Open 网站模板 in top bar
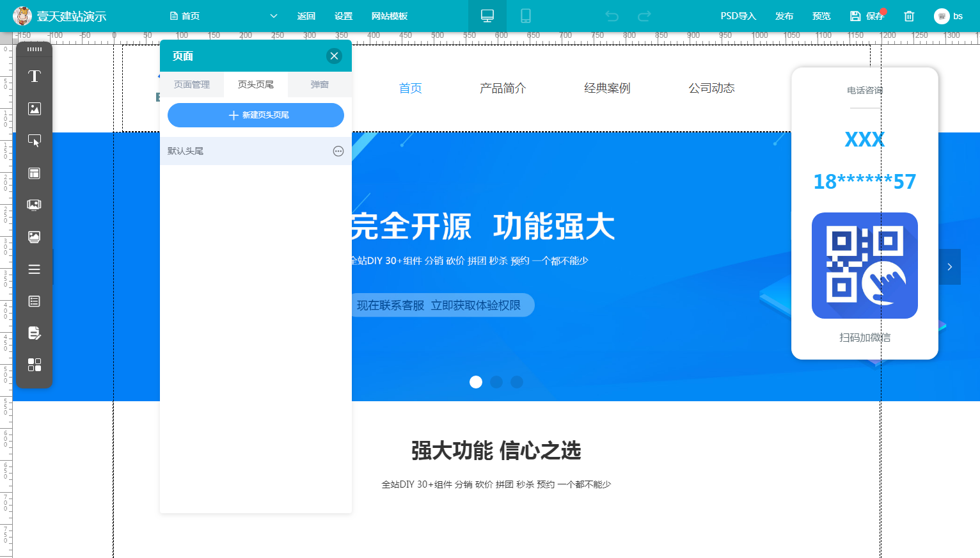Viewport: 980px width, 558px height. (390, 16)
